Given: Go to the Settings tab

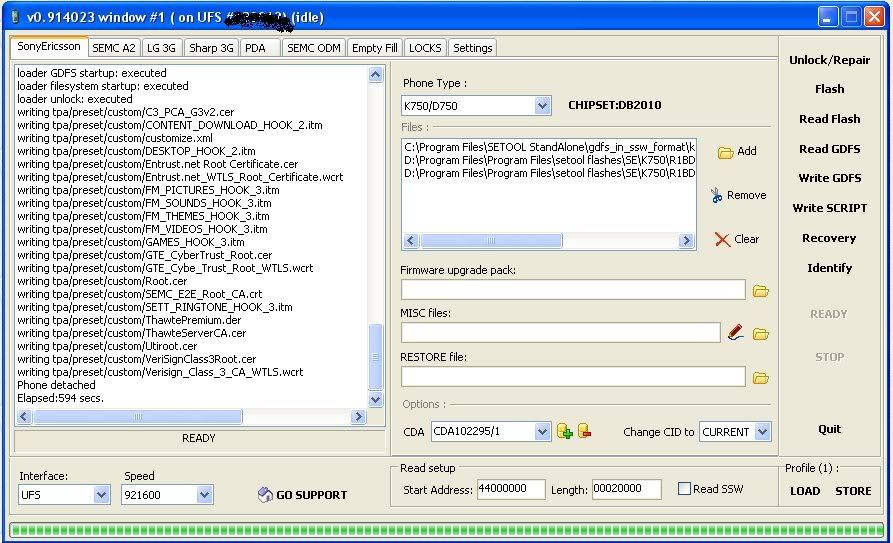Looking at the screenshot, I should pyautogui.click(x=473, y=48).
